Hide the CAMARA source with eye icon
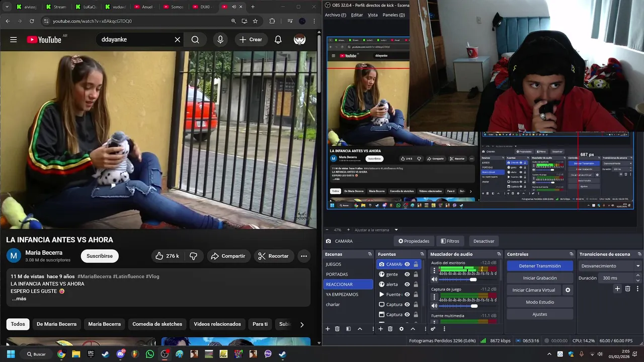 point(407,264)
